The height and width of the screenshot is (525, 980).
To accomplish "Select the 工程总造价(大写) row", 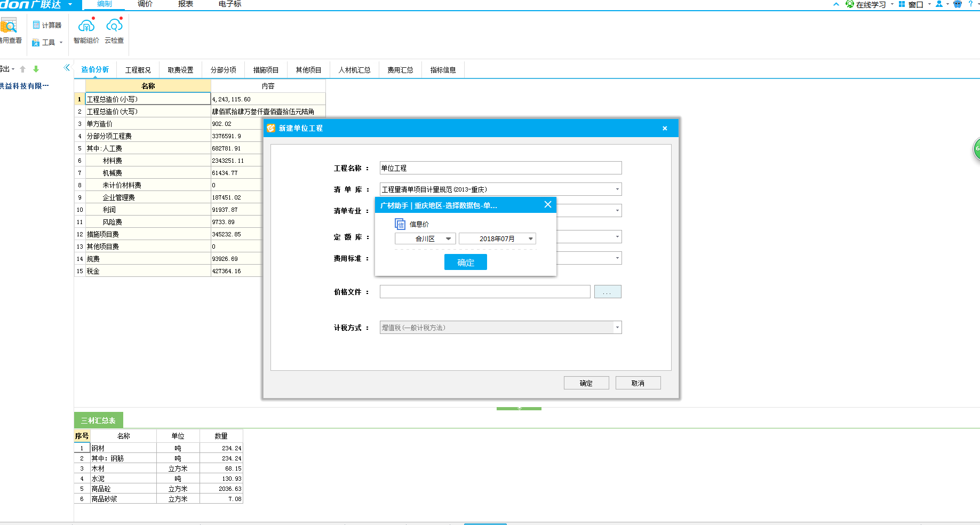I will (200, 112).
